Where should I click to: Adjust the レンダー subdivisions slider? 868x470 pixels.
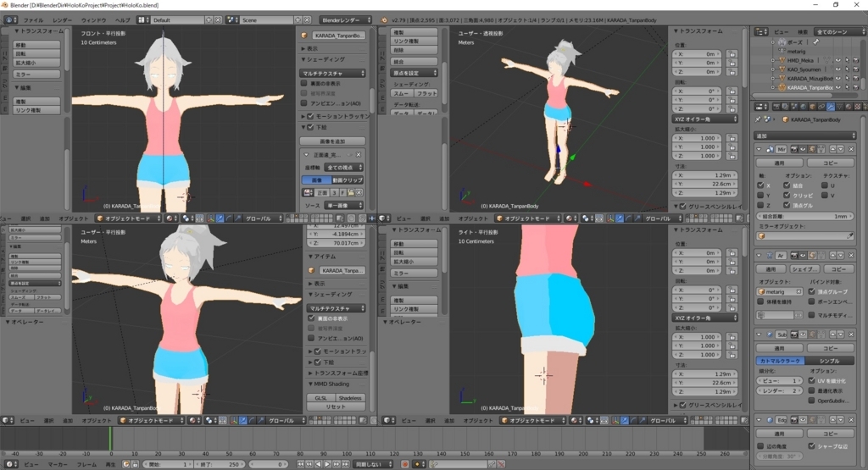779,390
